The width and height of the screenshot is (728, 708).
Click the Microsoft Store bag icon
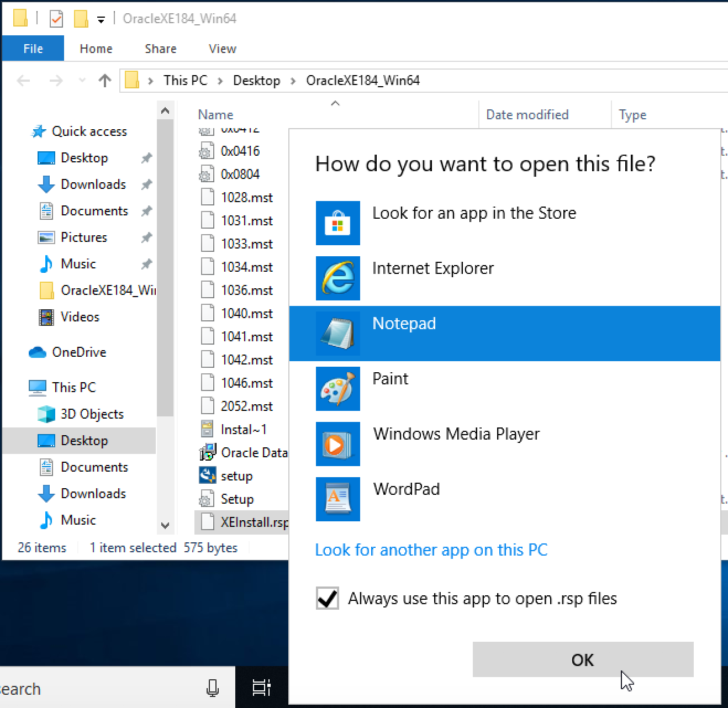337,223
